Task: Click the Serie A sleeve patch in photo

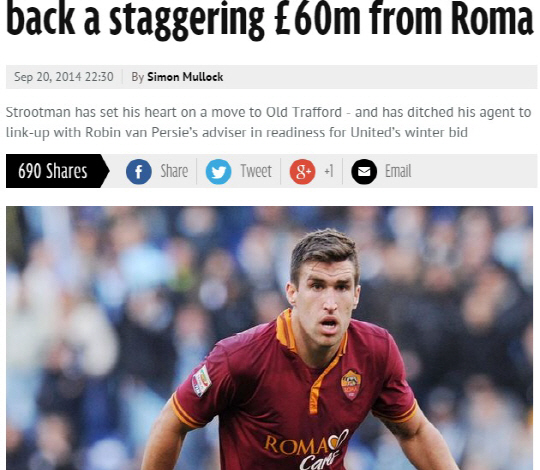Action: 201,380
